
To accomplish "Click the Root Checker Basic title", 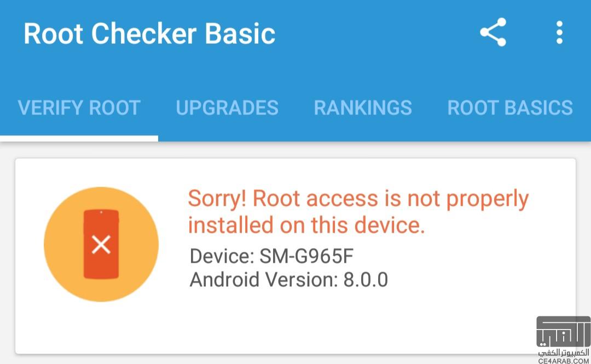I will (x=149, y=33).
